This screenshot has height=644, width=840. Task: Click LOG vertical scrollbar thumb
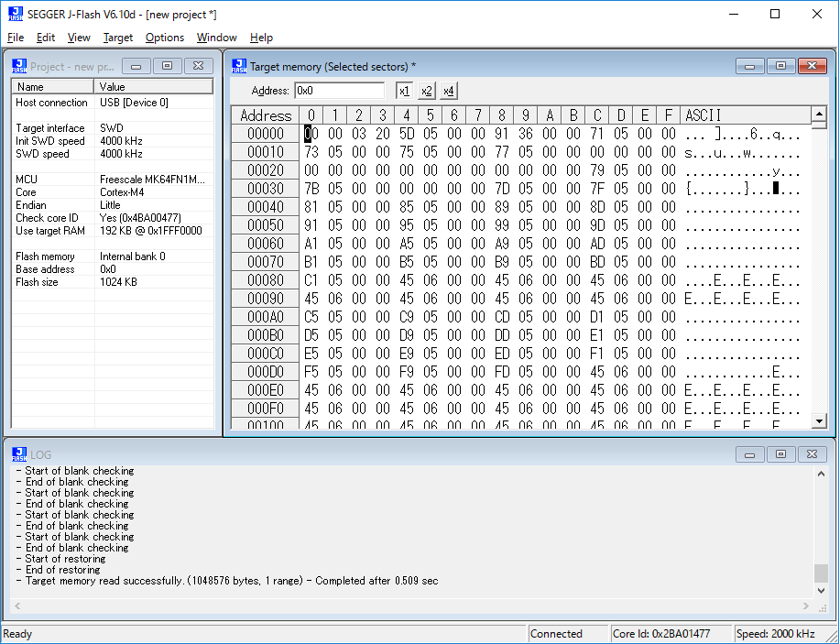click(822, 573)
